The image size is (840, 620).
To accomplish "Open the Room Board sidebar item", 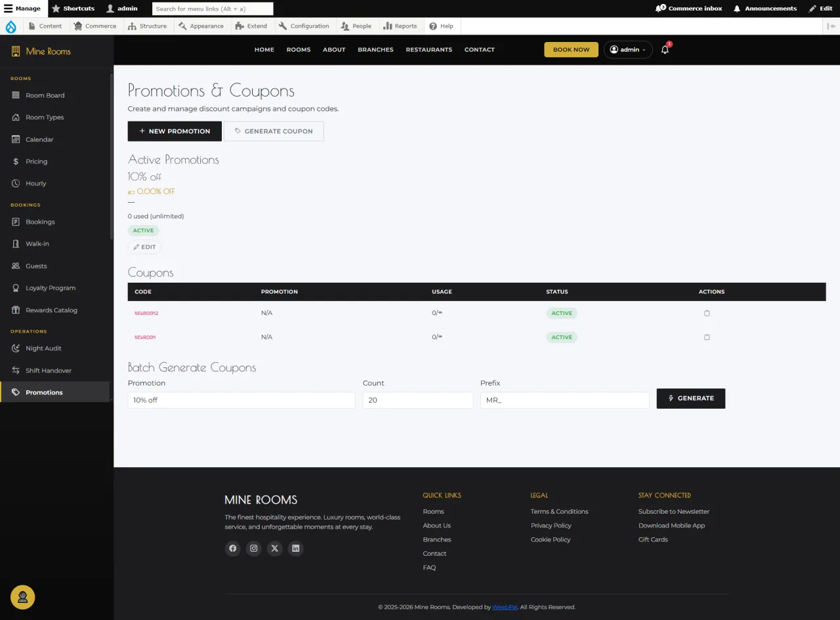I will click(x=55, y=95).
